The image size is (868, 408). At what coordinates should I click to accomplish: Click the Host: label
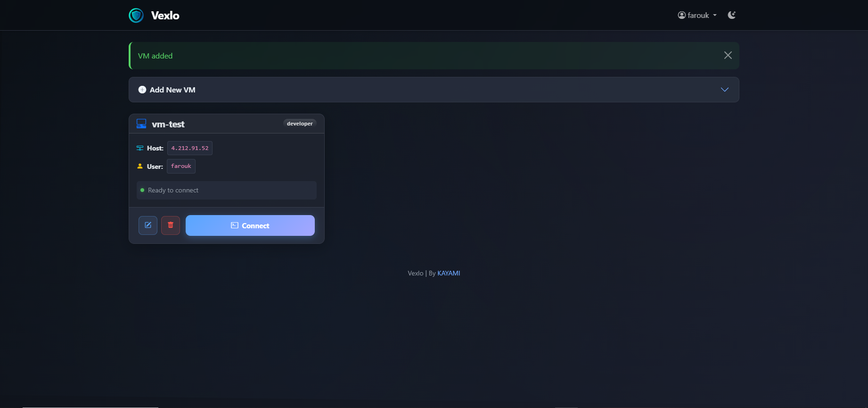point(155,148)
